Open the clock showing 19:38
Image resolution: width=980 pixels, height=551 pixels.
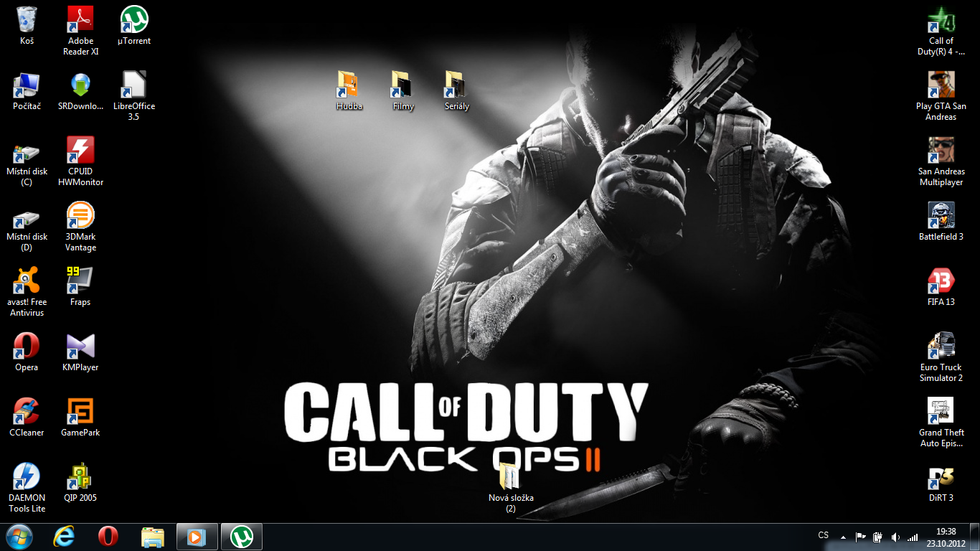coord(946,537)
